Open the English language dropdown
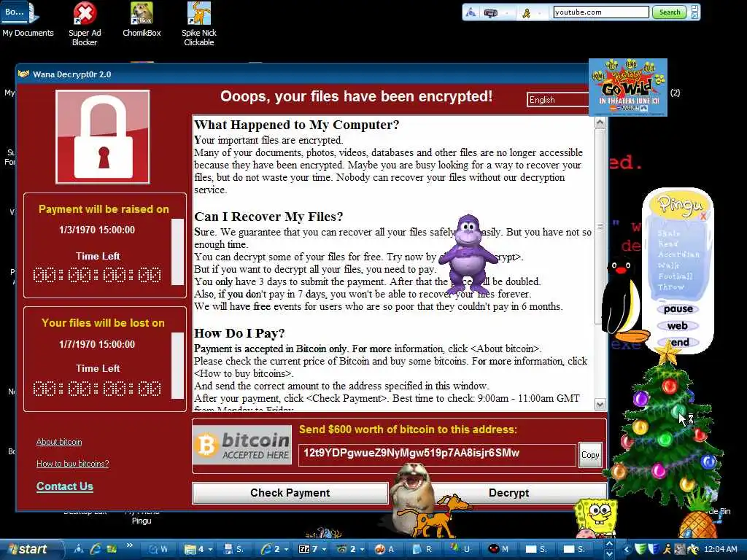The height and width of the screenshot is (560, 747). click(558, 99)
